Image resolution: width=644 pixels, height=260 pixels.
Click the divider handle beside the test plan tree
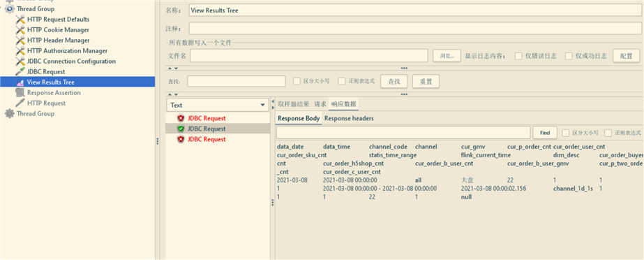(157, 141)
